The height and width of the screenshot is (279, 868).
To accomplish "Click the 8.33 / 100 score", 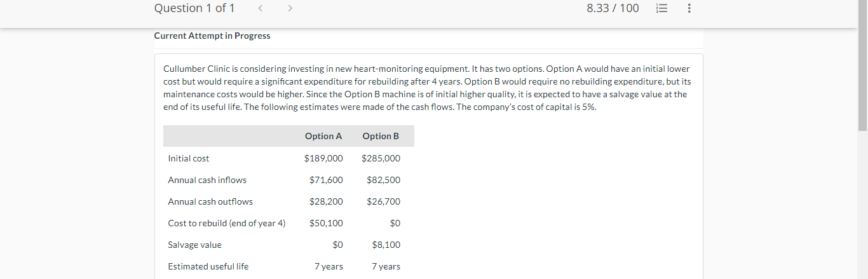I will [613, 8].
